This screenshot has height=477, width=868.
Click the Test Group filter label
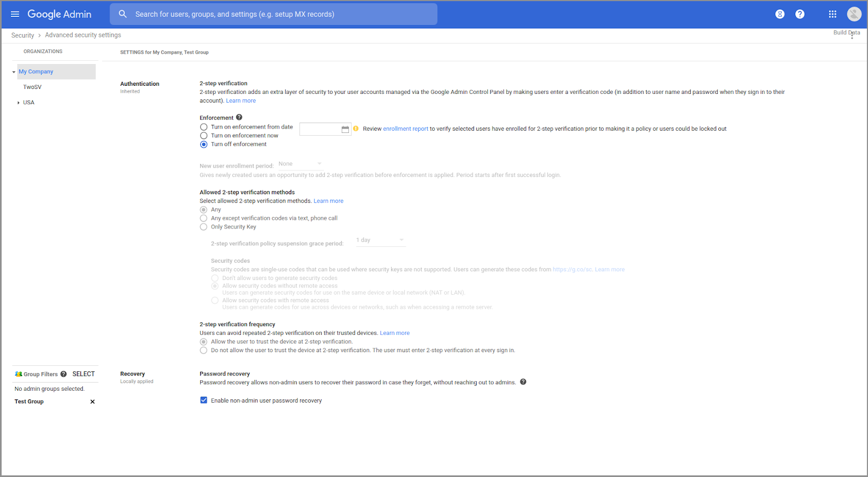pyautogui.click(x=29, y=402)
